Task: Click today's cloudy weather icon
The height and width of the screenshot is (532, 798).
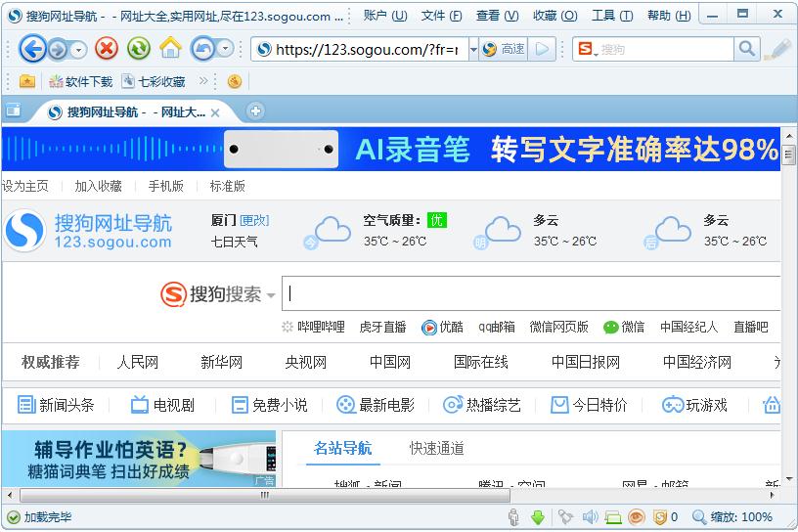Action: 328,233
